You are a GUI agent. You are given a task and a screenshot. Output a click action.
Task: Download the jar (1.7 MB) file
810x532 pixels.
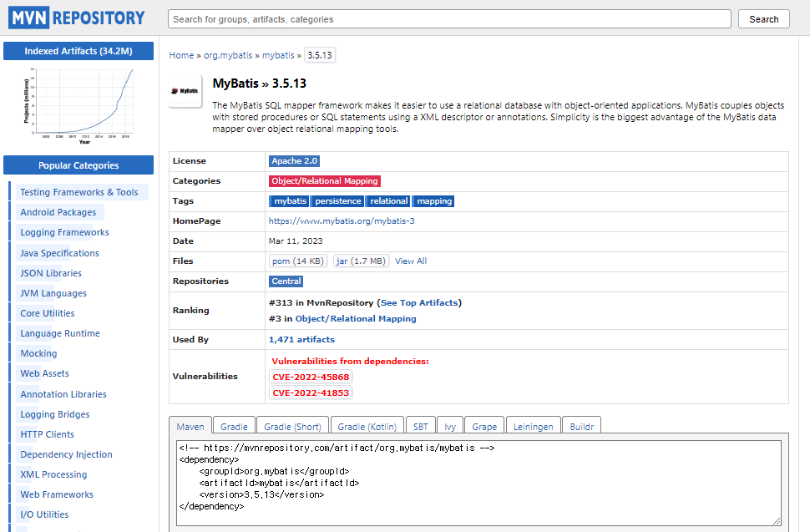tap(361, 261)
